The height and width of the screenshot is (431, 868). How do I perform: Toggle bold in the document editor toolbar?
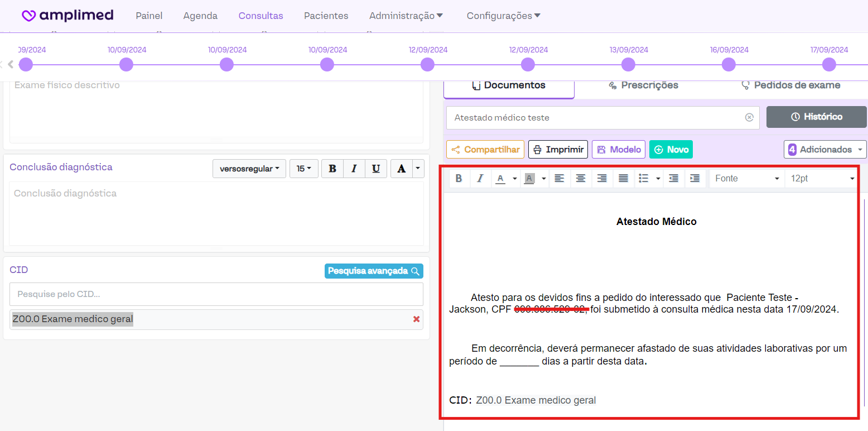(459, 179)
